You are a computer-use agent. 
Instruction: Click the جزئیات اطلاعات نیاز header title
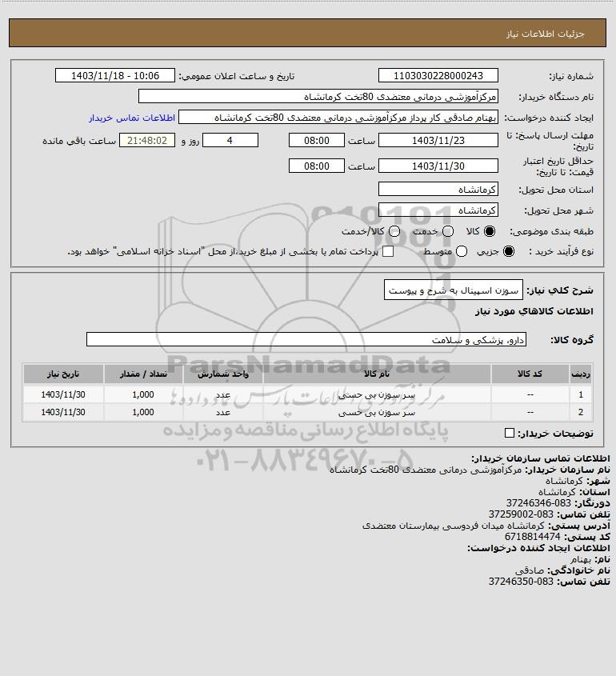click(x=546, y=34)
